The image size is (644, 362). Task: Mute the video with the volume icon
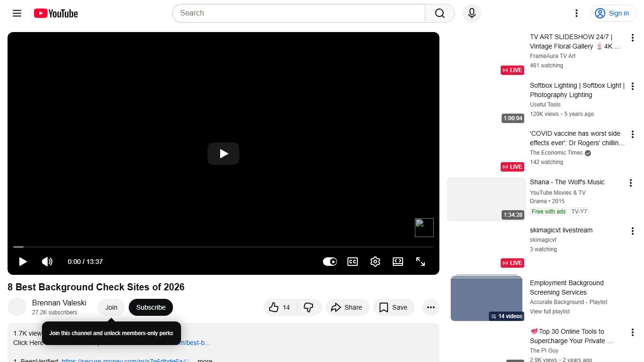tap(47, 262)
